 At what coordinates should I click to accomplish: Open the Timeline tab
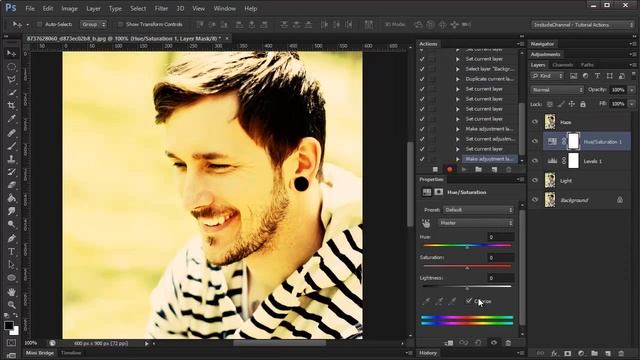[x=71, y=353]
